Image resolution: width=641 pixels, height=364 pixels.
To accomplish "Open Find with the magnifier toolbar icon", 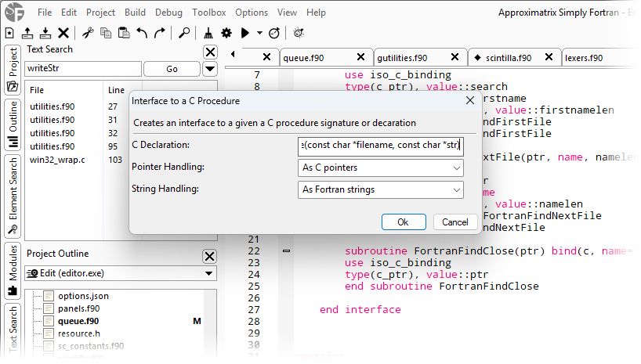I will click(184, 33).
